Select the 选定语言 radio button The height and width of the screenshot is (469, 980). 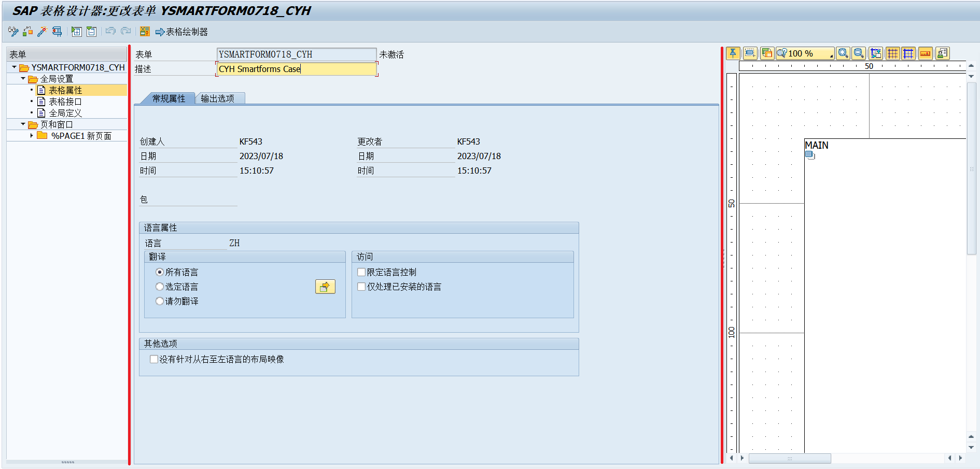[160, 287]
